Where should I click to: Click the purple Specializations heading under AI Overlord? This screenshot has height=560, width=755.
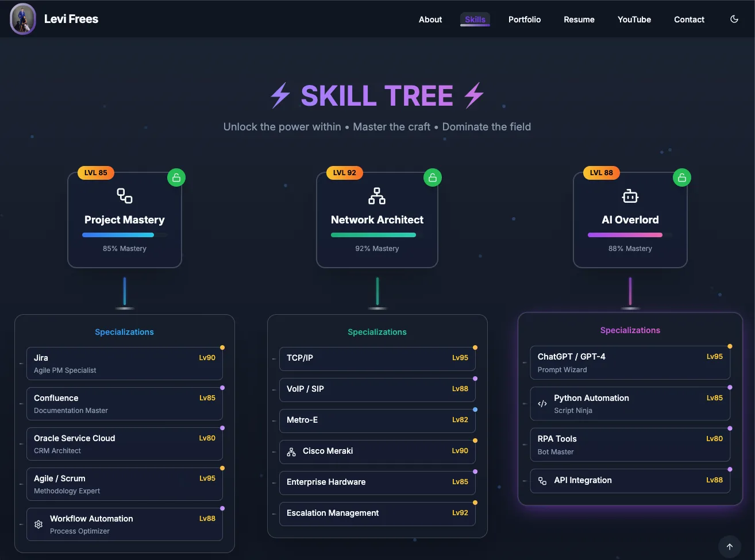point(630,330)
